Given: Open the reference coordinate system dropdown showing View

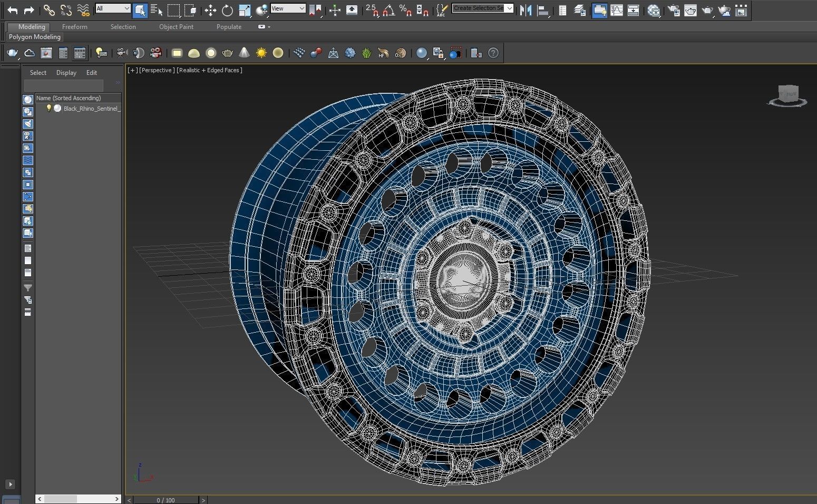Looking at the screenshot, I should pyautogui.click(x=288, y=8).
